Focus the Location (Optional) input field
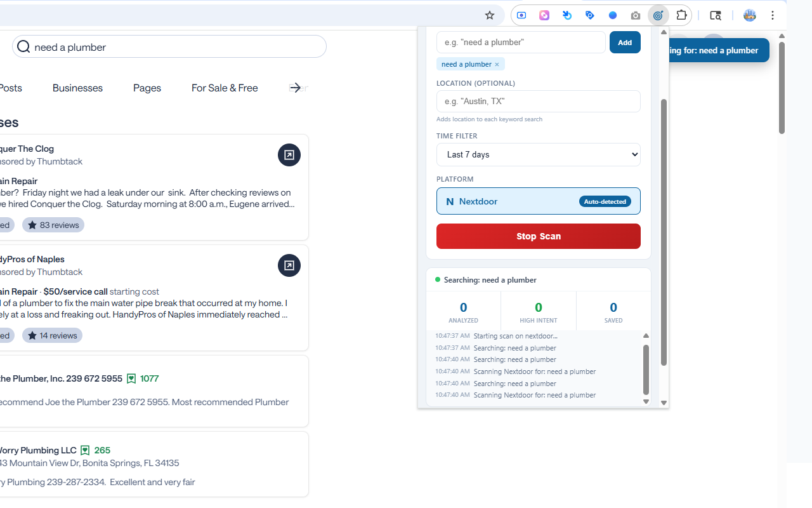Viewport: 812px width, 508px height. click(x=539, y=101)
